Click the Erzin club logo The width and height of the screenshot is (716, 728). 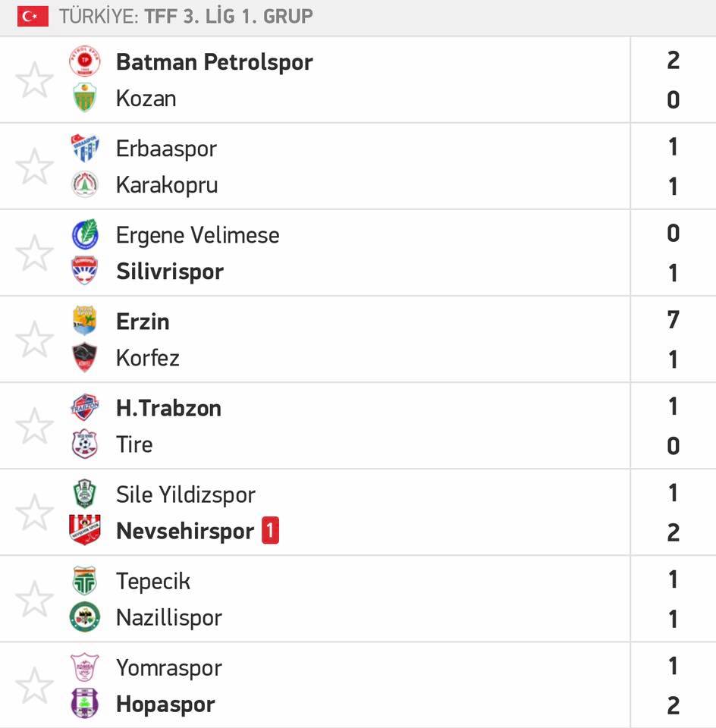pos(84,320)
